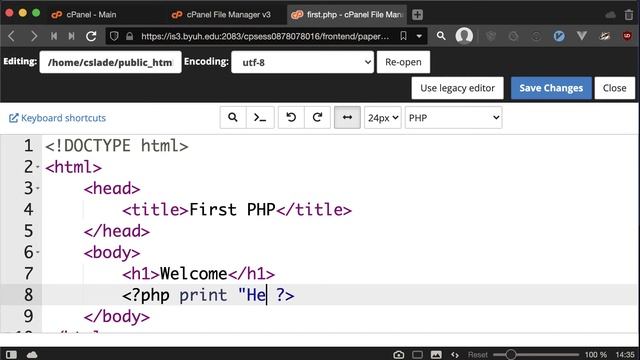Open a new tab with plus button
640x360 pixels.
coord(417,15)
